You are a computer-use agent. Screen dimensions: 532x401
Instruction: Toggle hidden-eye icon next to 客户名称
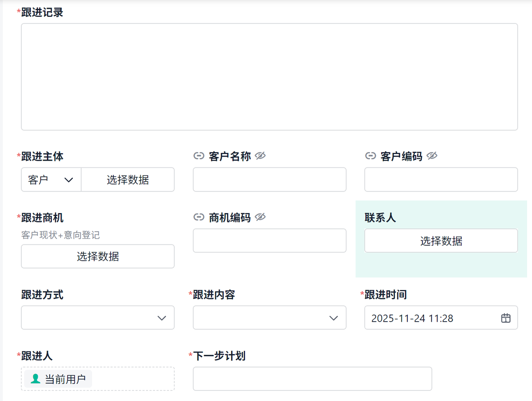tap(260, 156)
